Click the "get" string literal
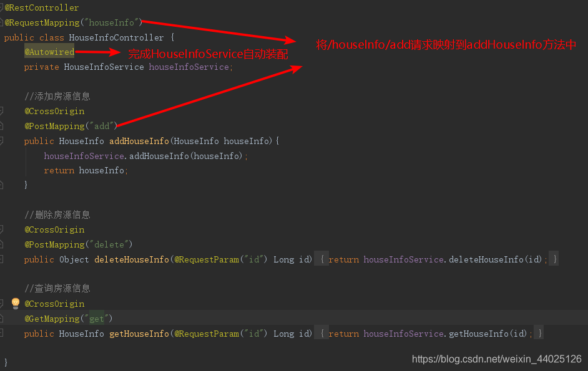 pos(96,319)
